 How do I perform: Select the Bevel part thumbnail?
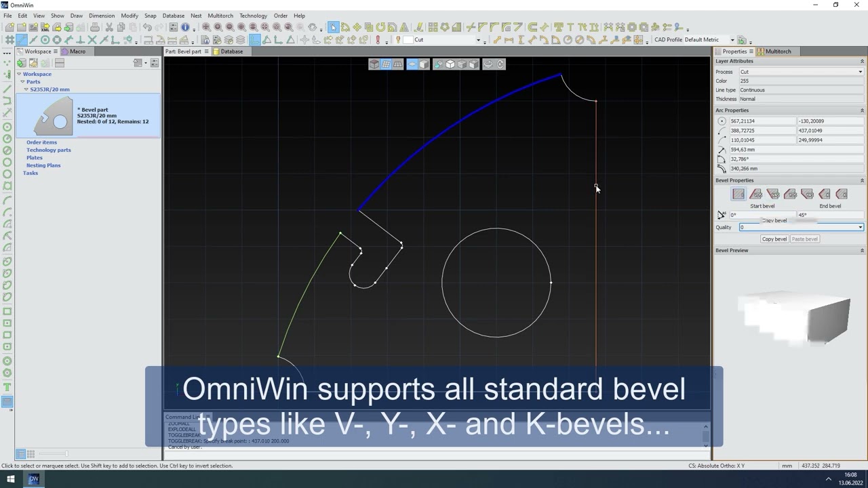click(54, 117)
